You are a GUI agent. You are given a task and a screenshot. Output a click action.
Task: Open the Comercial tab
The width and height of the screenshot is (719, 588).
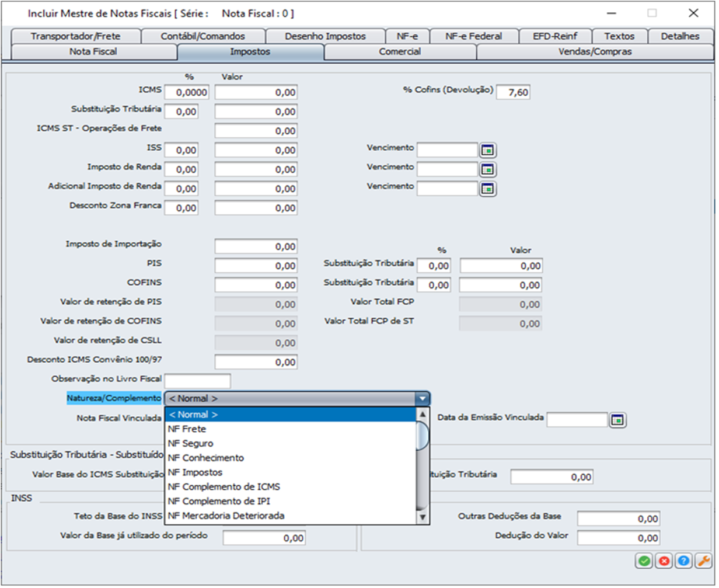click(400, 51)
